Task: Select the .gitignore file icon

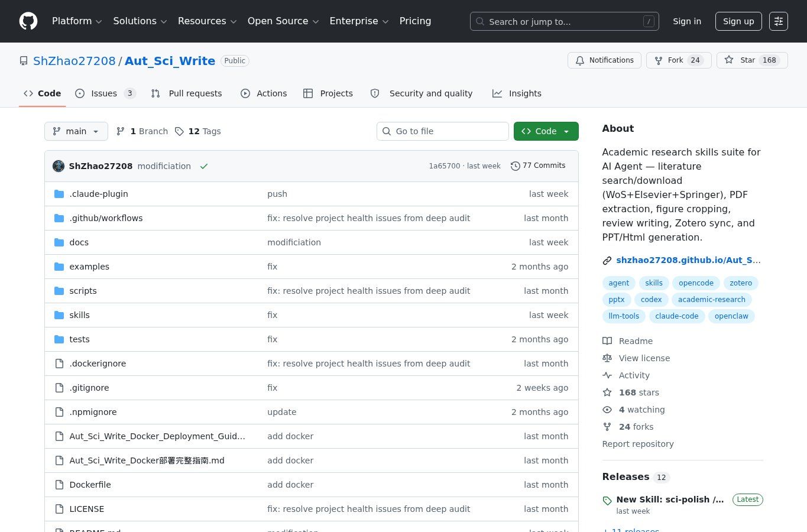Action: (x=59, y=388)
